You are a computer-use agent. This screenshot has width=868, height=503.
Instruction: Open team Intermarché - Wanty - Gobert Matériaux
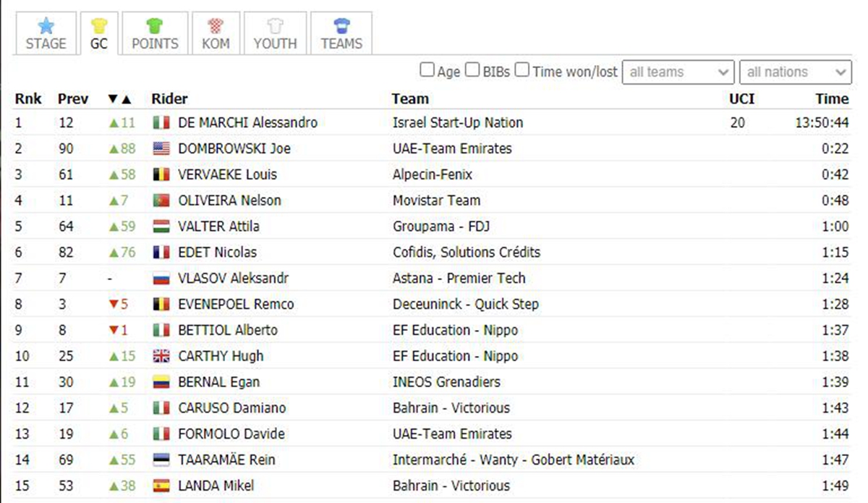point(514,460)
